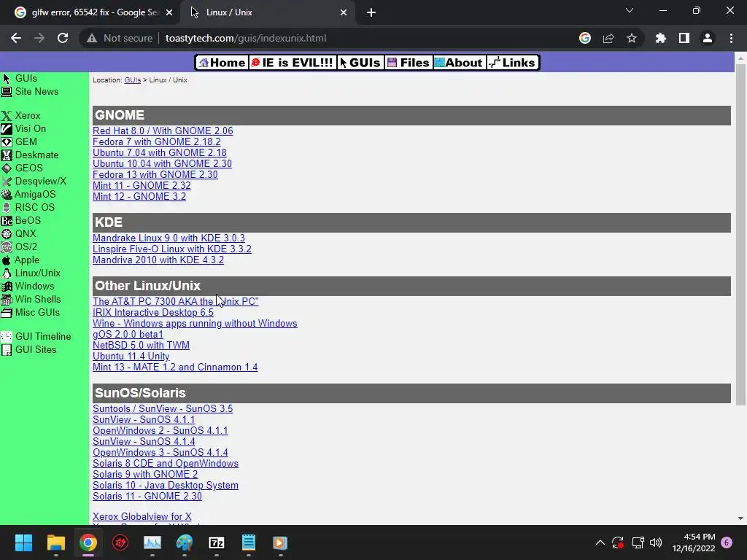Click the GEOS sidebar icon

6,168
